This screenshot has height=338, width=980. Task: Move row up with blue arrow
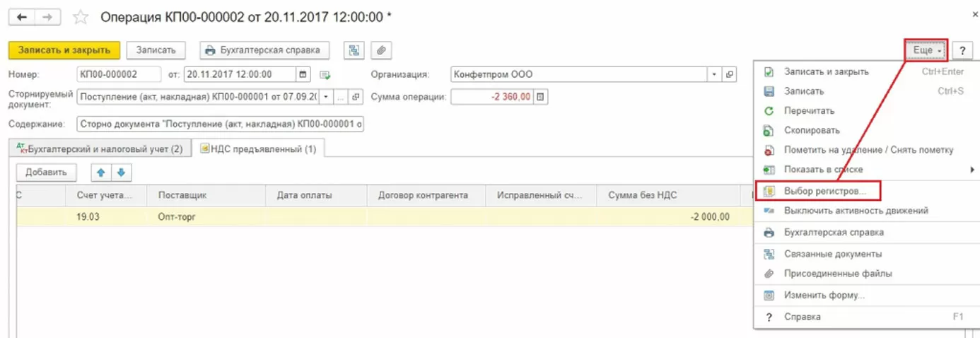100,172
